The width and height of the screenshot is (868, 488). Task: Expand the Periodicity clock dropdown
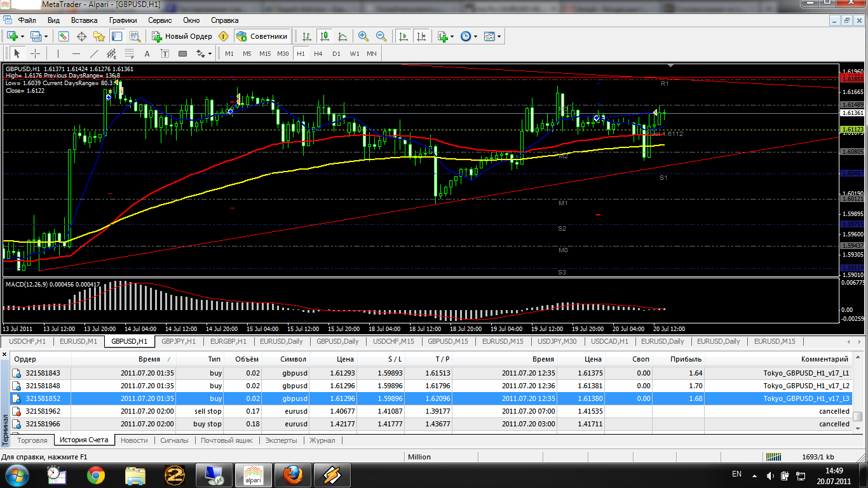475,36
